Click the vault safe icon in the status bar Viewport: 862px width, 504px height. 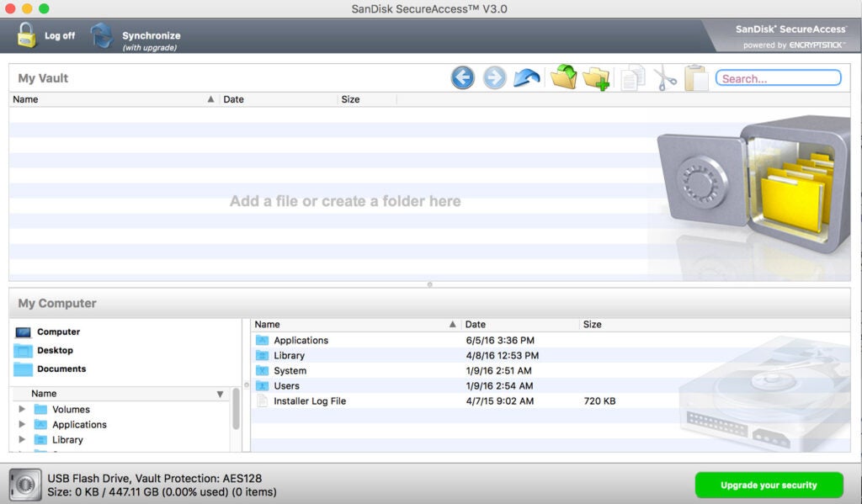(24, 485)
